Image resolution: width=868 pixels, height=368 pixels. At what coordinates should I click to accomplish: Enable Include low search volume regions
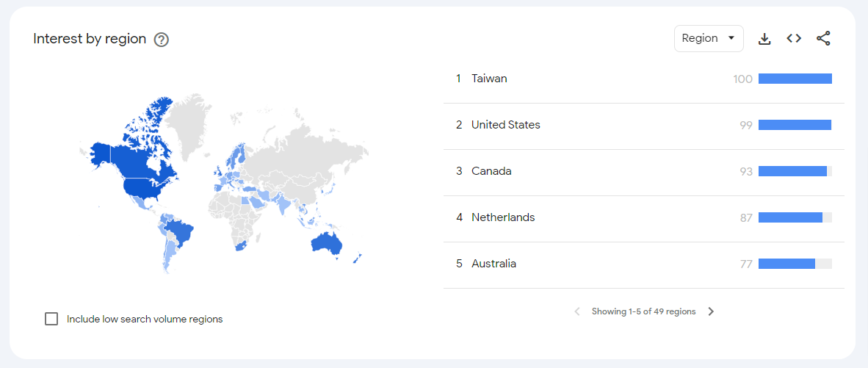point(51,319)
